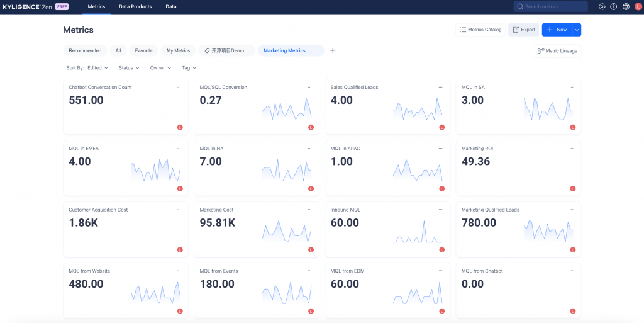
Task: Click owner badge on MQL in EMEA card
Action: [180, 188]
